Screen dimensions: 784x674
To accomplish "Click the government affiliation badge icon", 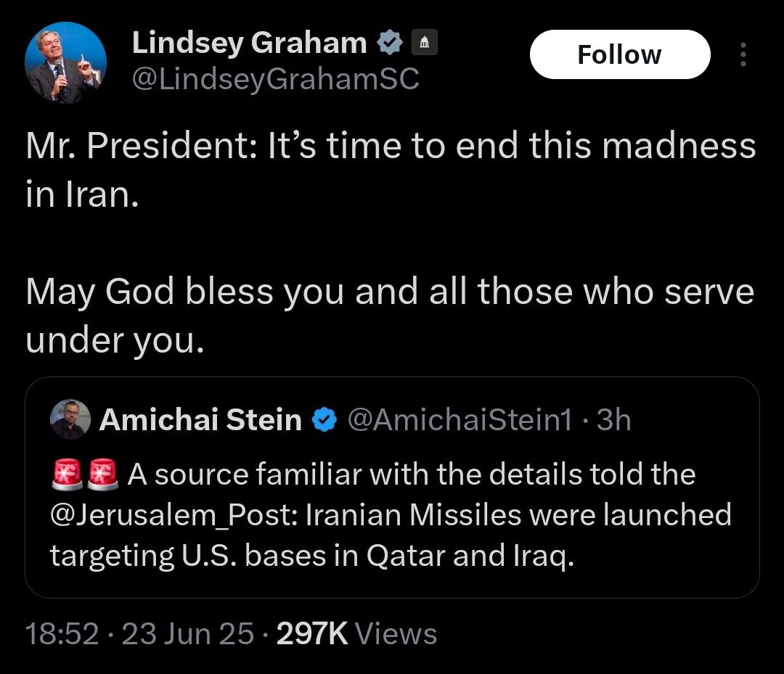I will tap(424, 44).
